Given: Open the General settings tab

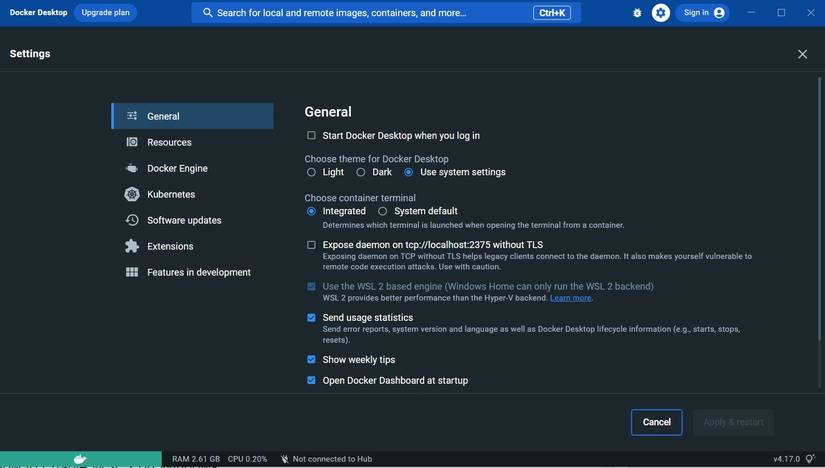Looking at the screenshot, I should pyautogui.click(x=192, y=116).
